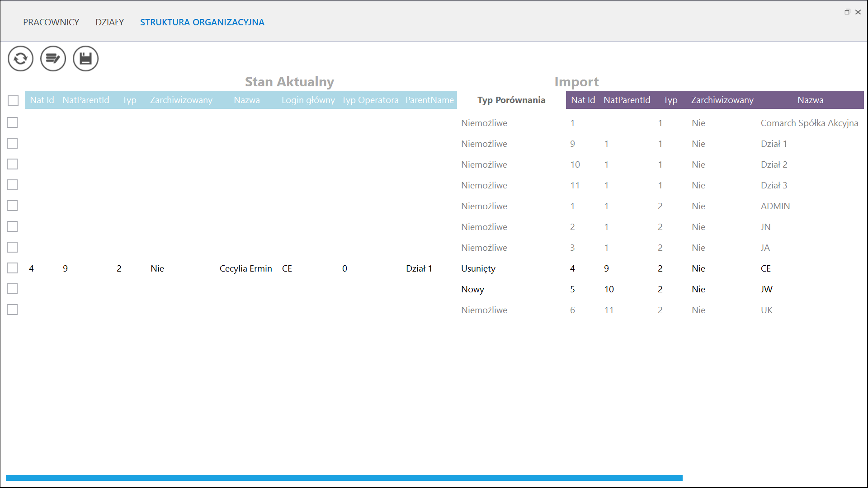
Task: Sort by Nat Id in Import header
Action: tap(583, 100)
